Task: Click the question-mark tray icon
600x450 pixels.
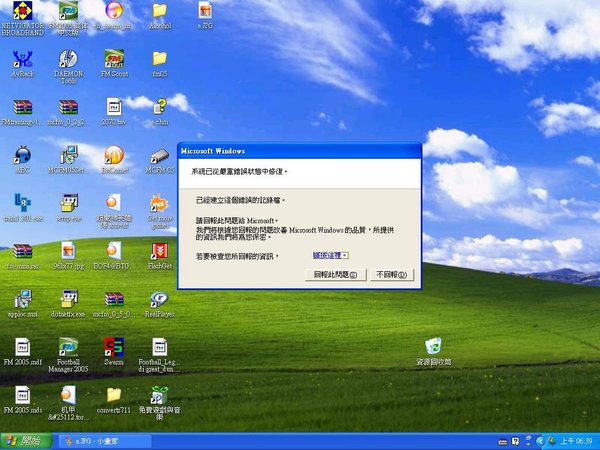Action: coord(515,442)
